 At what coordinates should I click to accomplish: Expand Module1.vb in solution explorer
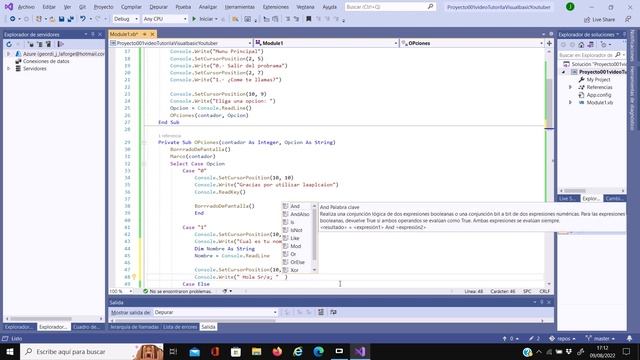[x=571, y=102]
